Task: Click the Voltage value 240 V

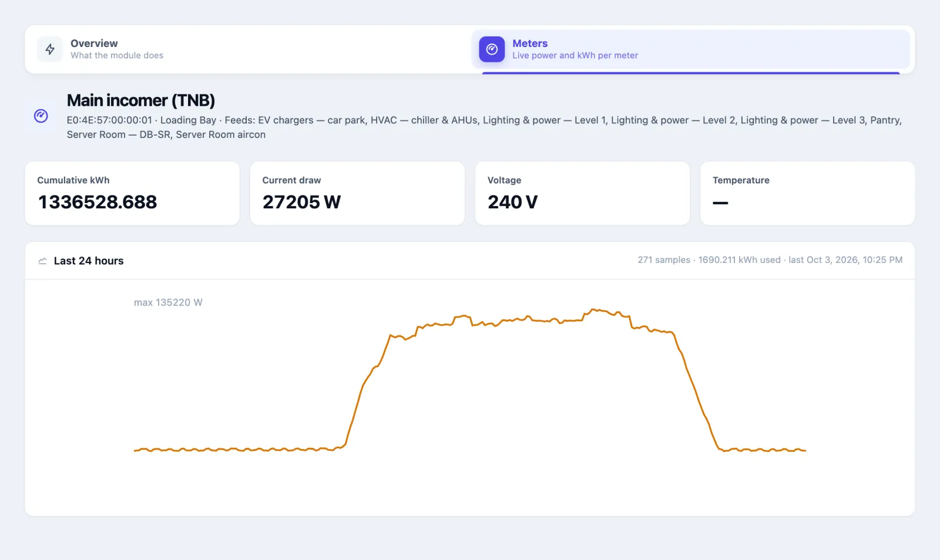Action: click(x=512, y=202)
